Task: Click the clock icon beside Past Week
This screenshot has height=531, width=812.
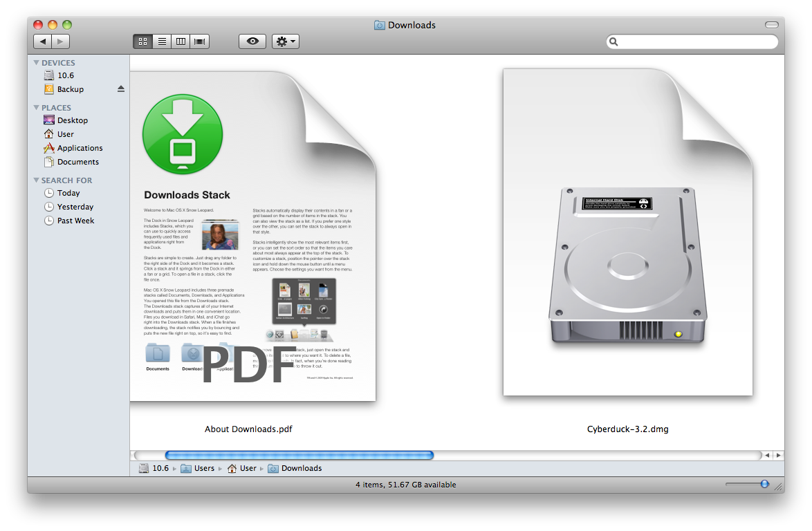Action: point(48,221)
